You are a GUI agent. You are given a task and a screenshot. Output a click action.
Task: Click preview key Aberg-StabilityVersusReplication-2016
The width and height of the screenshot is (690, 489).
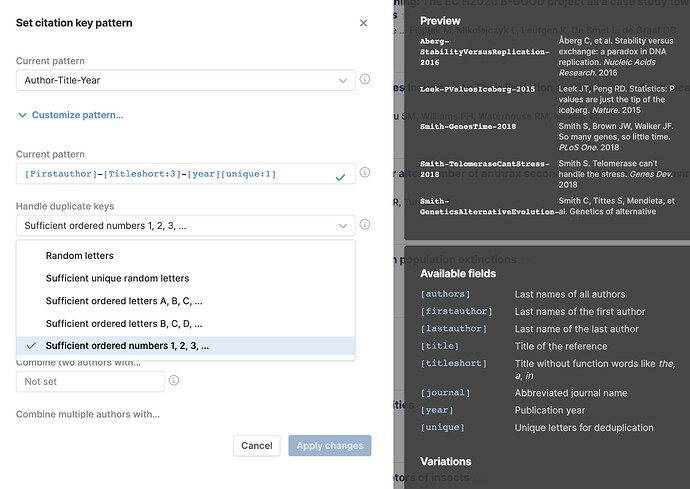pos(484,52)
